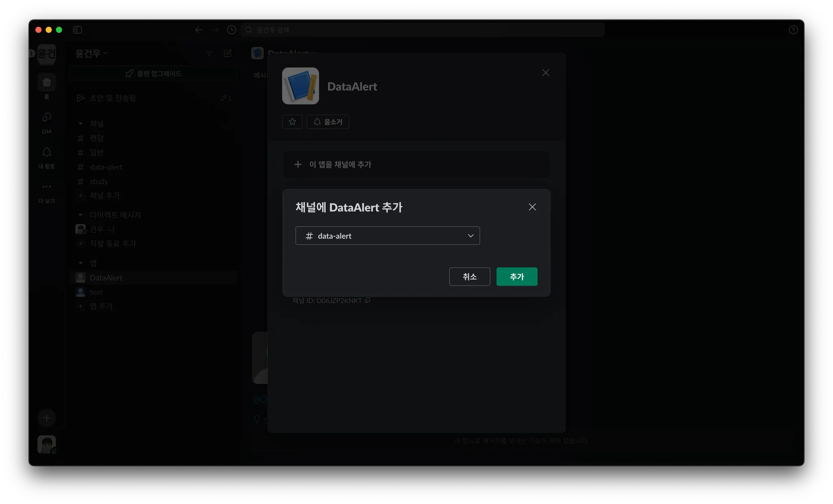This screenshot has width=833, height=504.
Task: Open the sidebar filter icon
Action: [209, 53]
